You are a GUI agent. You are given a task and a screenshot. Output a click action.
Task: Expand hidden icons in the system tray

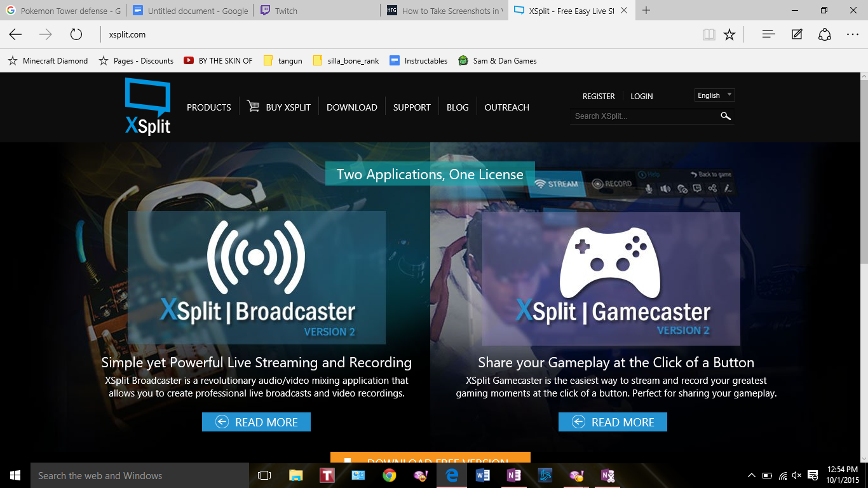(751, 475)
